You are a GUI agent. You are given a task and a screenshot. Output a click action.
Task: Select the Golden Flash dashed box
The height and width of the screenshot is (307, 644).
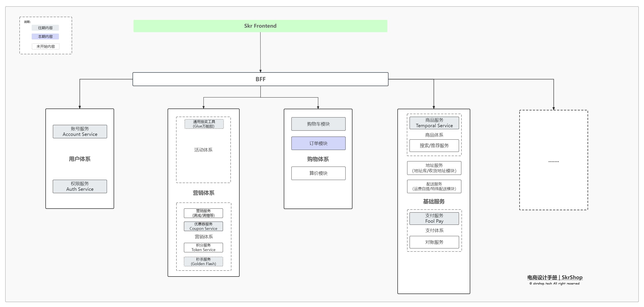coord(203,261)
